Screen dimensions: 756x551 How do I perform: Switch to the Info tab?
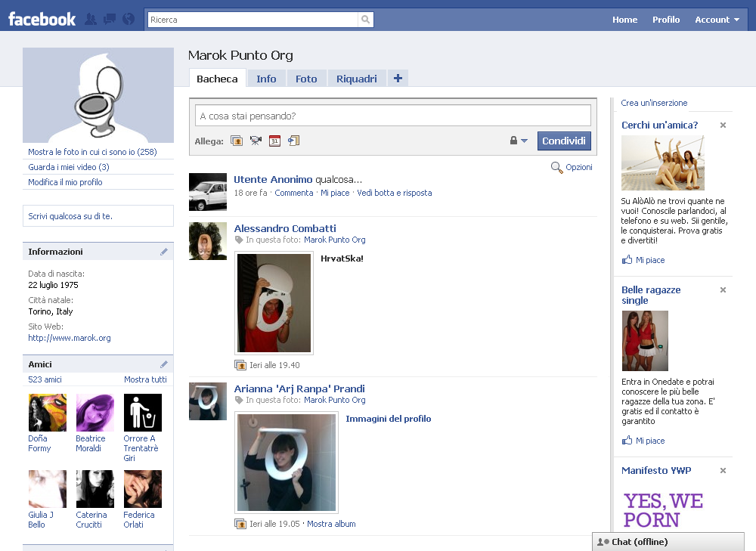(x=266, y=79)
